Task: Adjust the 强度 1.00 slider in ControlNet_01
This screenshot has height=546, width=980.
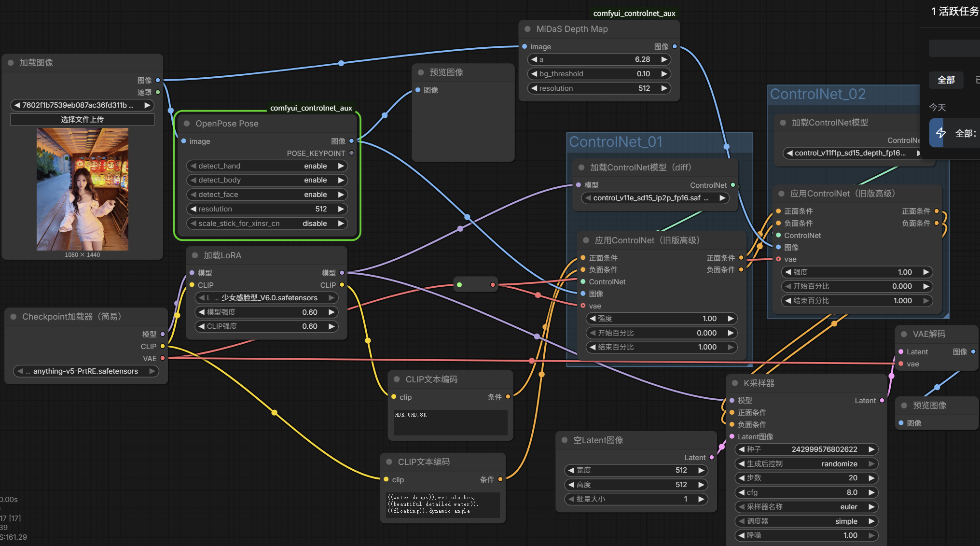Action: coord(661,319)
